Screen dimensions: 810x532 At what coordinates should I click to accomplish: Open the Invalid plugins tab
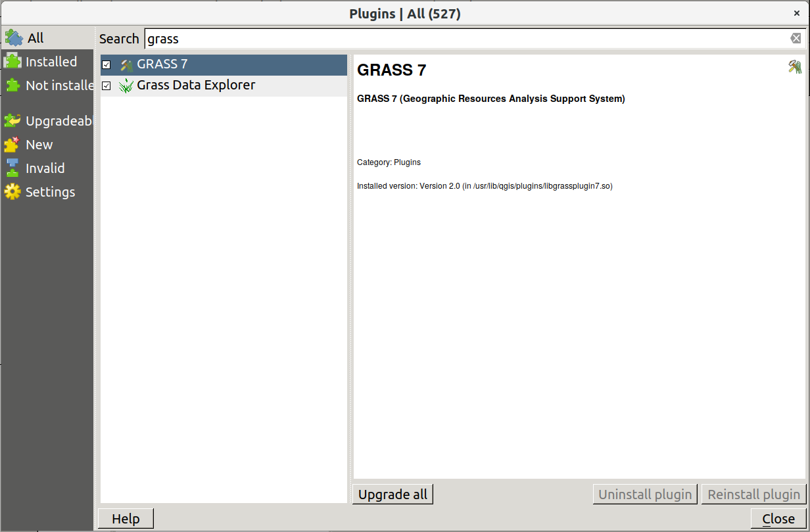(x=47, y=168)
